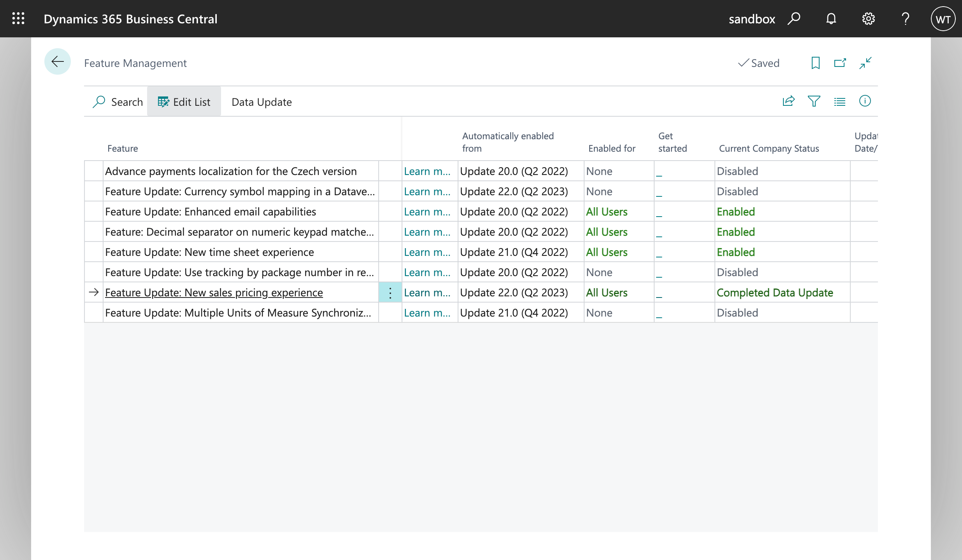Open Feature Update: New sales pricing experience link
Image resolution: width=962 pixels, height=560 pixels.
tap(214, 292)
